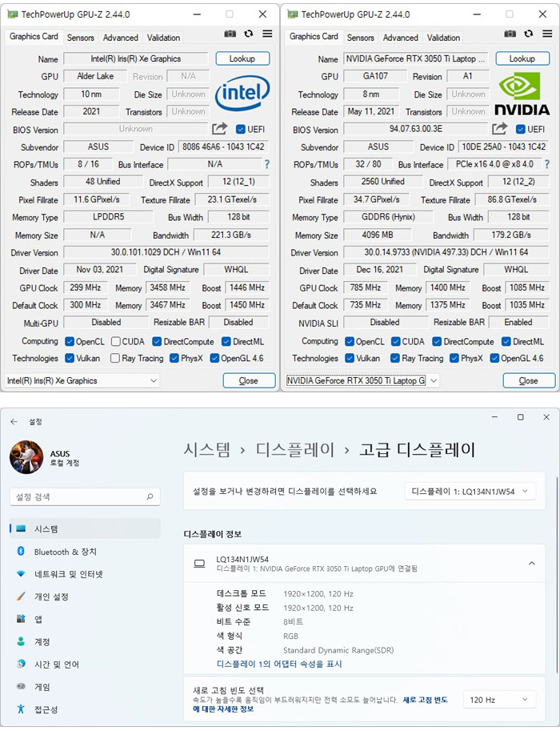
Task: Click the Settings search input field
Action: (85, 496)
